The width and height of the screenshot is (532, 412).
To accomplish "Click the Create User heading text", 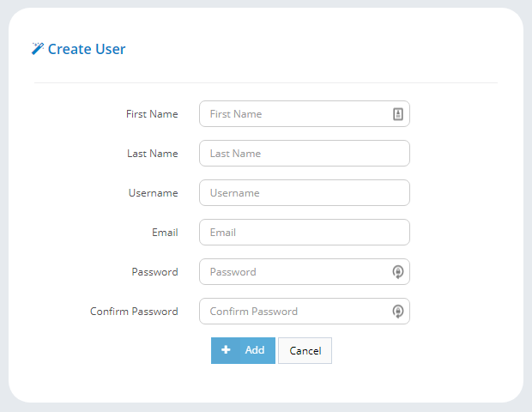I will (87, 49).
